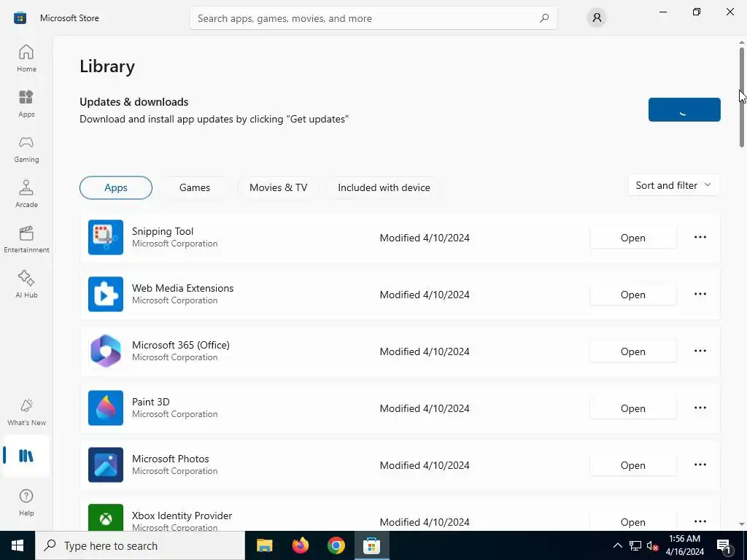Click the Paint 3D name text
Viewport: 747px width, 560px height.
(150, 402)
